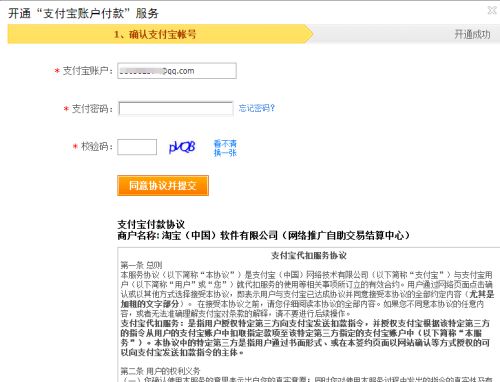Click the 支付密码 field label
500x382 pixels.
92,109
